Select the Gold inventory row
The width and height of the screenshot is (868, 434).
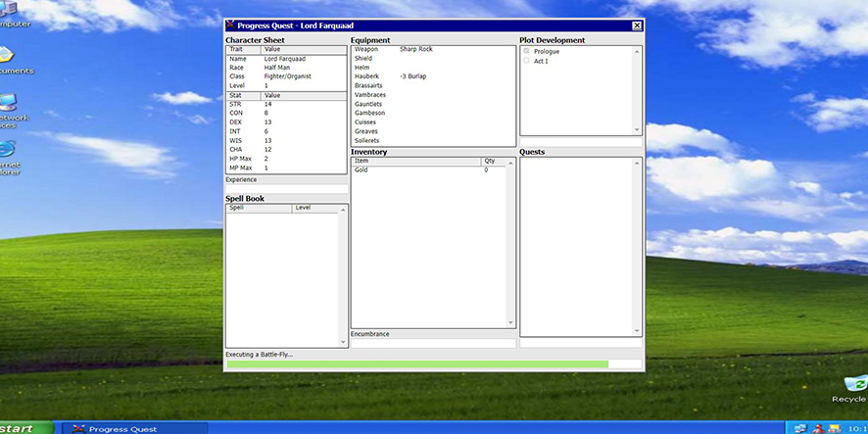pyautogui.click(x=429, y=169)
